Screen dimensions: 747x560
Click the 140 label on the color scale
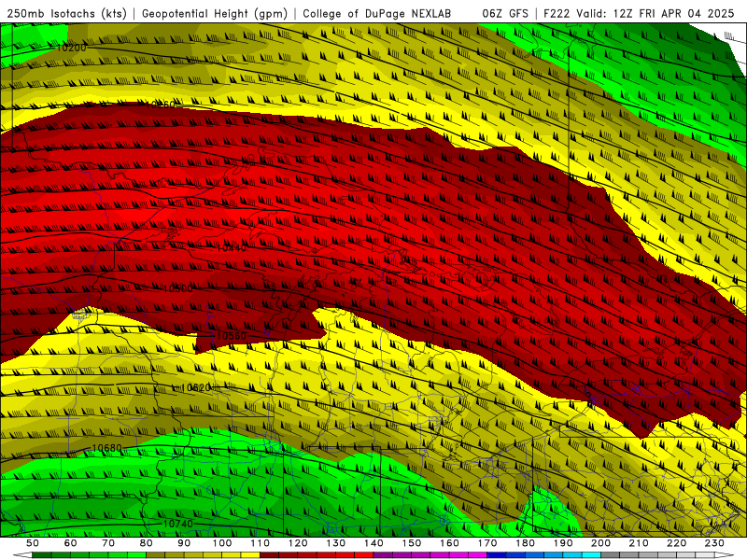click(373, 543)
